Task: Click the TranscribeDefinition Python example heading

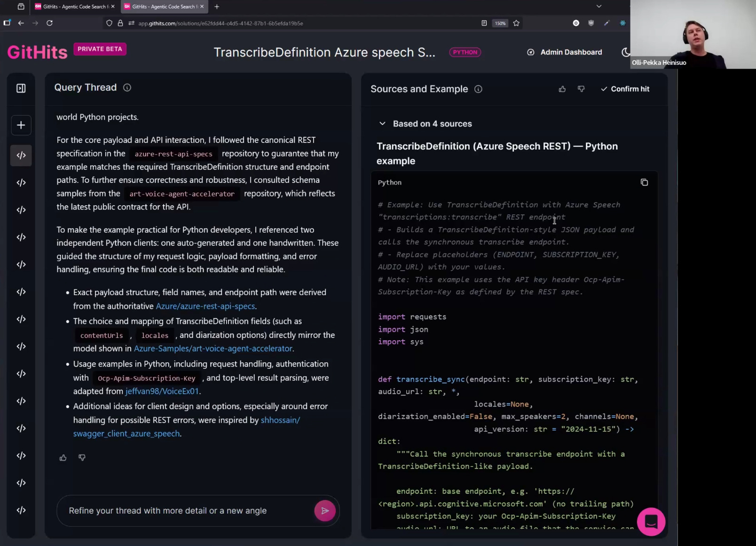Action: [497, 153]
